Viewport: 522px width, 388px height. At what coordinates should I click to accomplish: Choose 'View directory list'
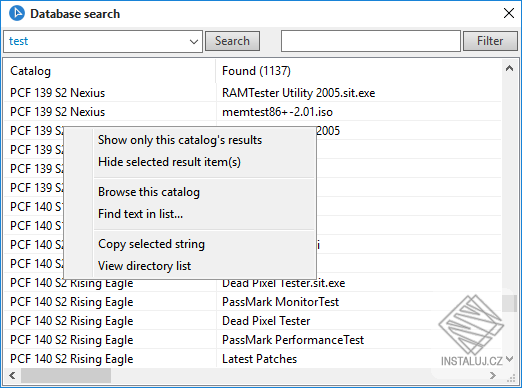pos(145,266)
